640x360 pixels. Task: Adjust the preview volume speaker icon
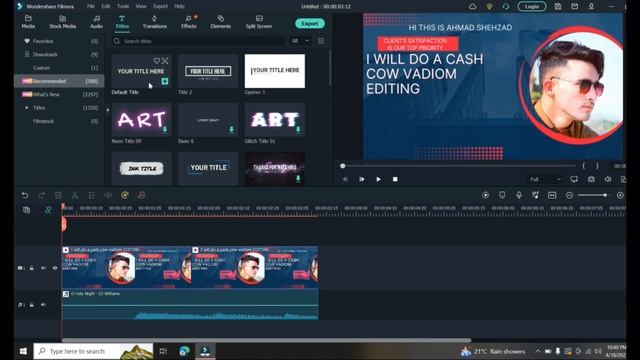(x=608, y=179)
